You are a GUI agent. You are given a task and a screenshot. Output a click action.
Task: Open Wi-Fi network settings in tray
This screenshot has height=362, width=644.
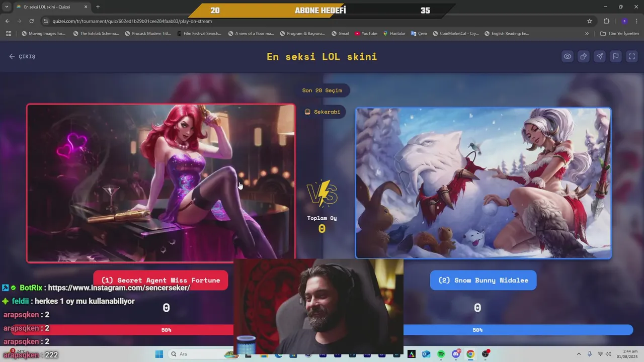point(600,354)
